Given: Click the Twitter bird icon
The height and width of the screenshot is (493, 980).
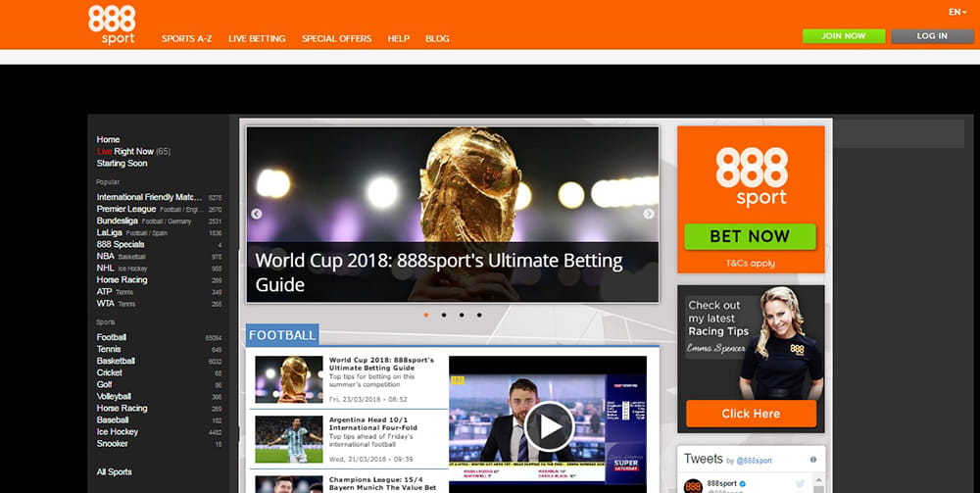Looking at the screenshot, I should point(800,483).
